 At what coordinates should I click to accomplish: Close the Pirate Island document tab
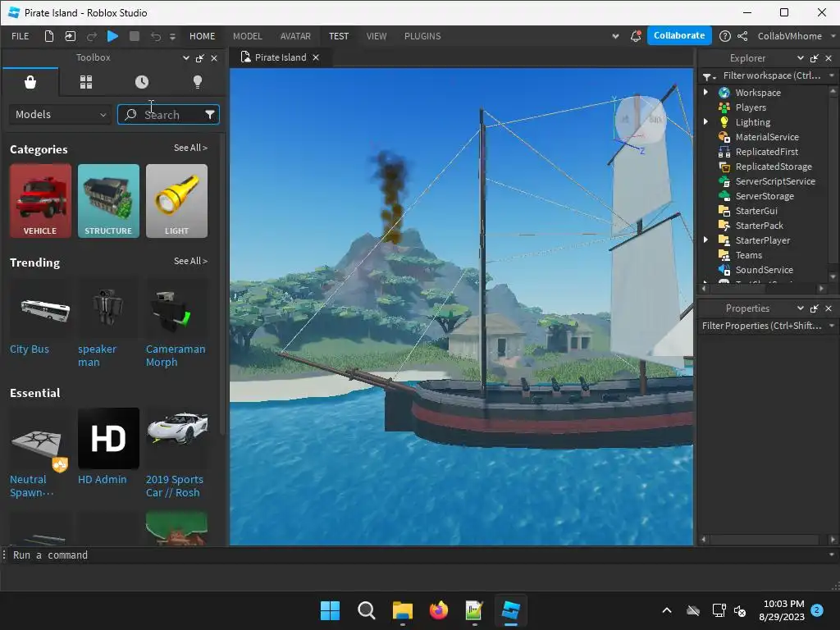click(x=316, y=57)
